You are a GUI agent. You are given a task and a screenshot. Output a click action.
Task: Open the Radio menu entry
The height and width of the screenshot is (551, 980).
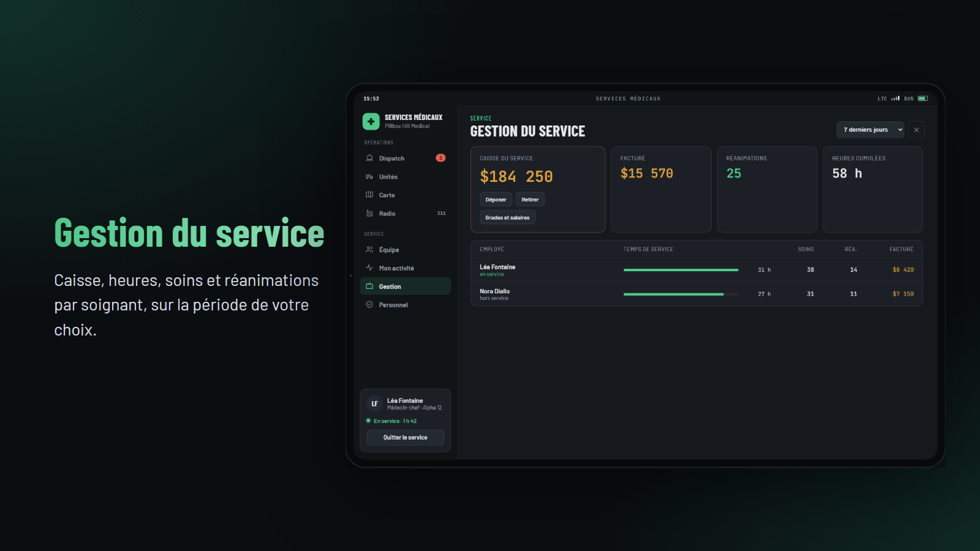405,213
